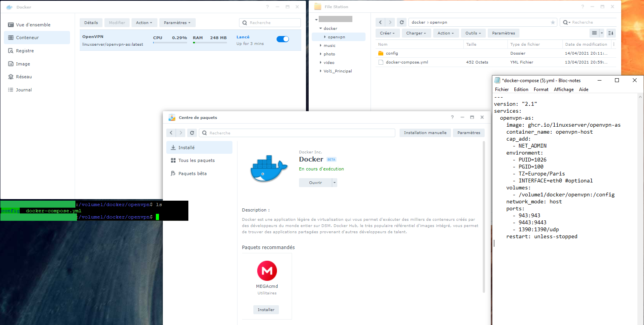Go back in File Station
The image size is (644, 325).
pos(381,22)
